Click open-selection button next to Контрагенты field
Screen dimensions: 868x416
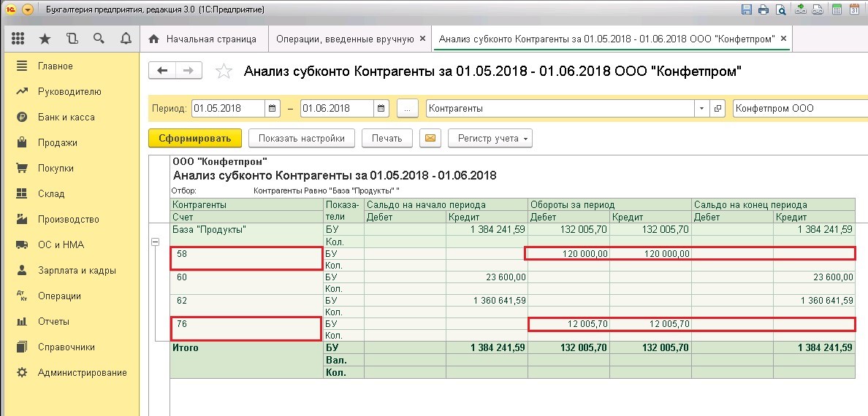(717, 109)
